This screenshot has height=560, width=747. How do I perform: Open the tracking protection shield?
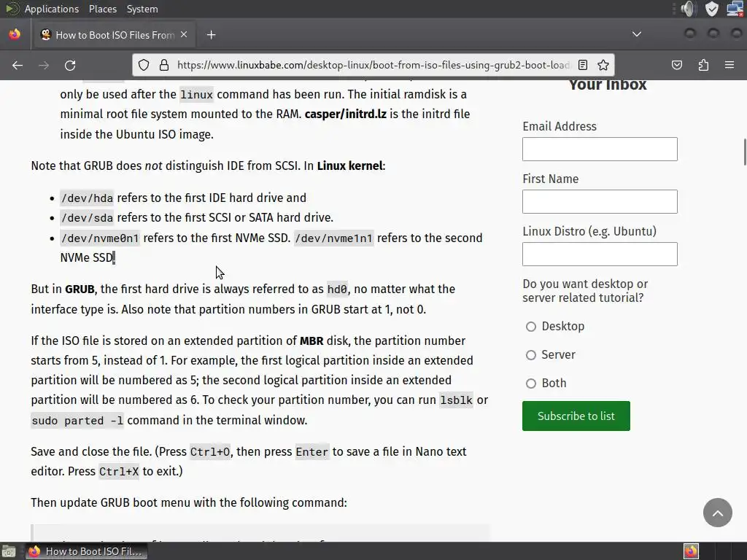(x=144, y=65)
